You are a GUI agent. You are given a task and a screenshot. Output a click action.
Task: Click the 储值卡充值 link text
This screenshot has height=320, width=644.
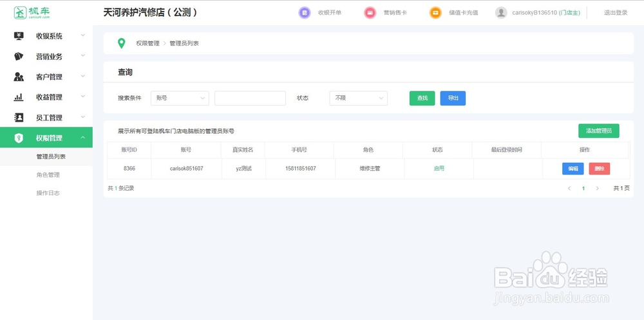click(463, 13)
